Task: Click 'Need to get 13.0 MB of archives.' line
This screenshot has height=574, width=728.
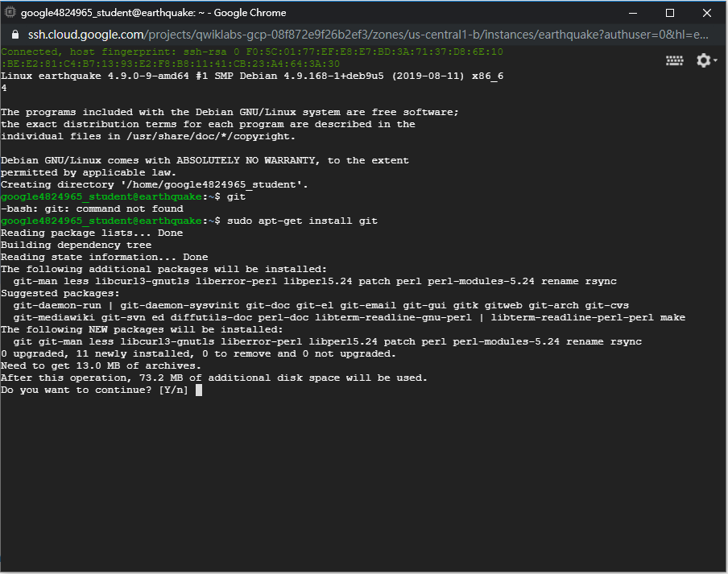Action: 101,365
